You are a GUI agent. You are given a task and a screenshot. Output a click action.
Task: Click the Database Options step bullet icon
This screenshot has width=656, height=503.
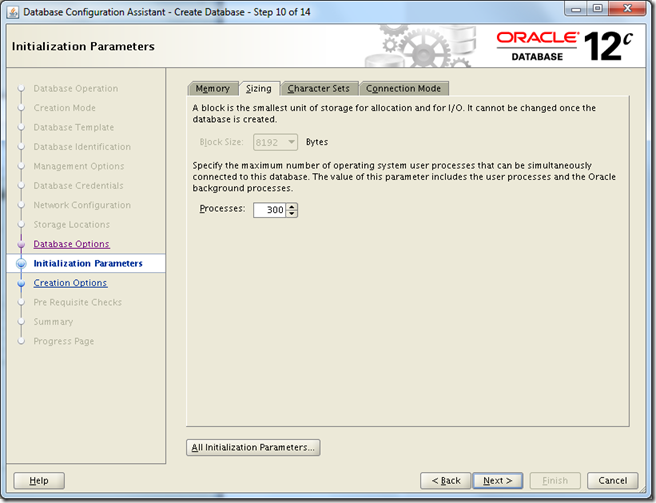(21, 244)
